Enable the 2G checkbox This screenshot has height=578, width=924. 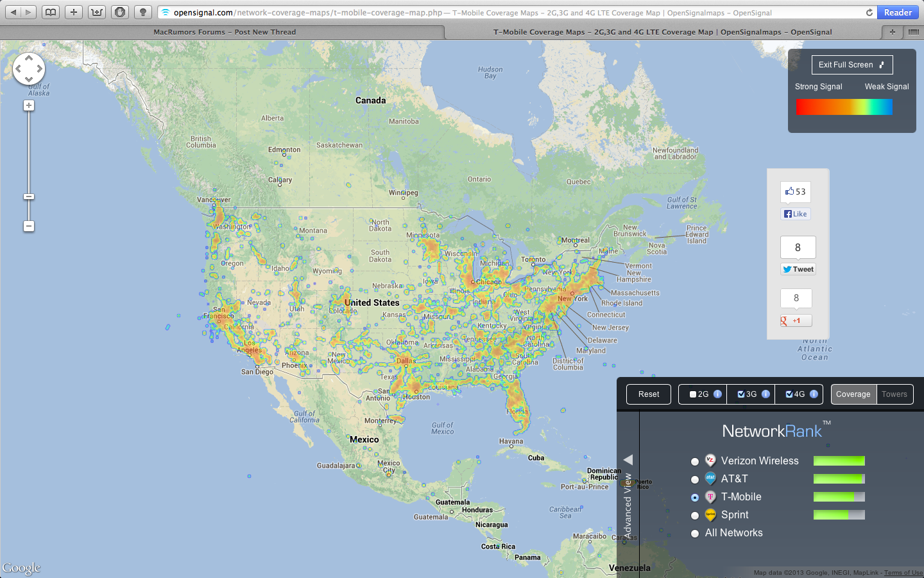pyautogui.click(x=693, y=394)
